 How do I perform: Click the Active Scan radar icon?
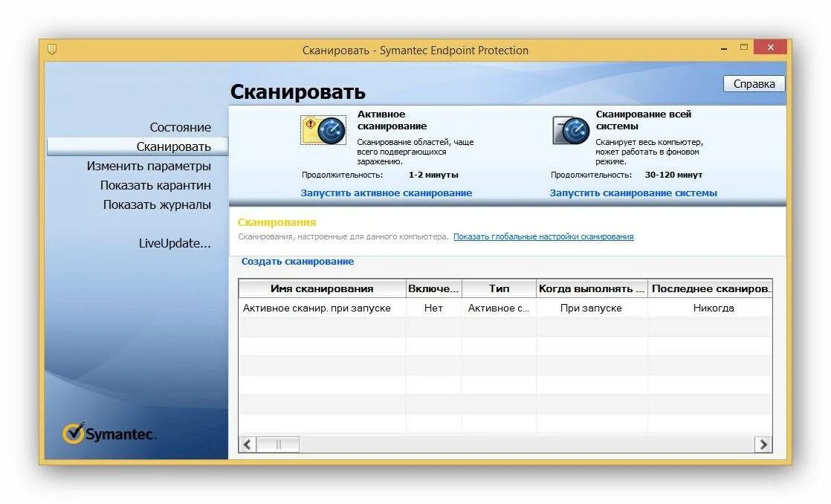[323, 130]
